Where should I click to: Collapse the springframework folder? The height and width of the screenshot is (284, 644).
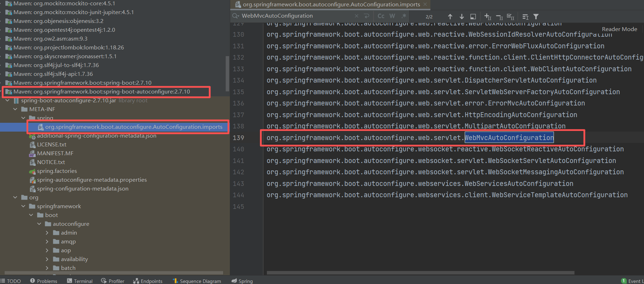(x=23, y=206)
